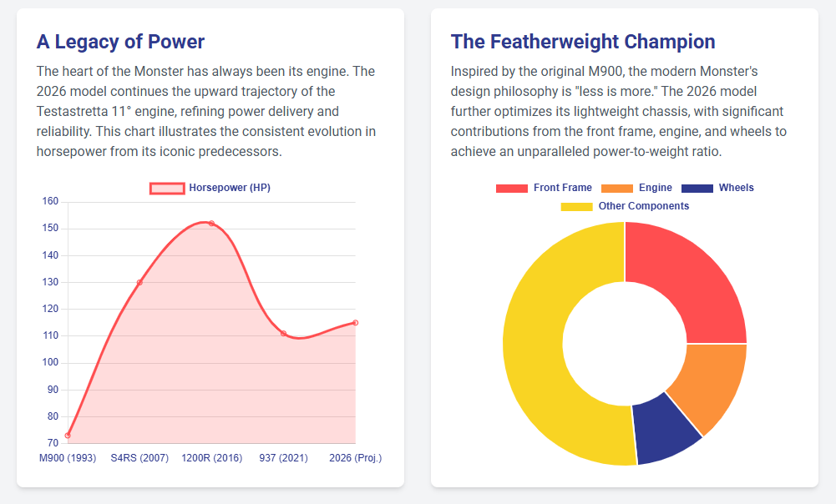The height and width of the screenshot is (504, 836).
Task: Click the S4RS (2007) data point
Action: (x=139, y=283)
